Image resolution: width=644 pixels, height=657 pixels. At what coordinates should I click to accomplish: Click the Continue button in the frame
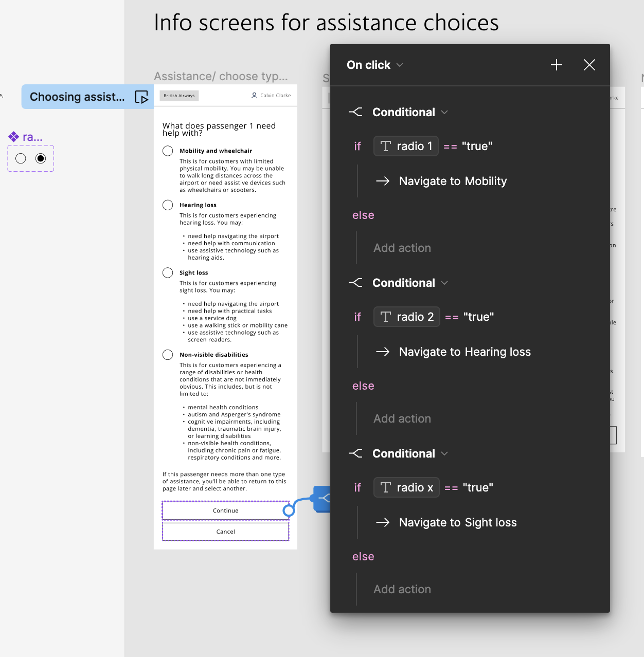225,510
